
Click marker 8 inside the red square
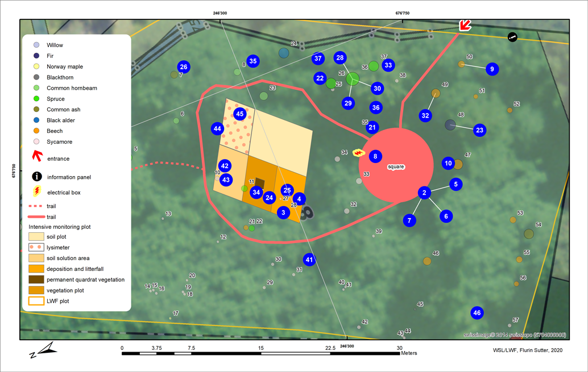pyautogui.click(x=375, y=156)
